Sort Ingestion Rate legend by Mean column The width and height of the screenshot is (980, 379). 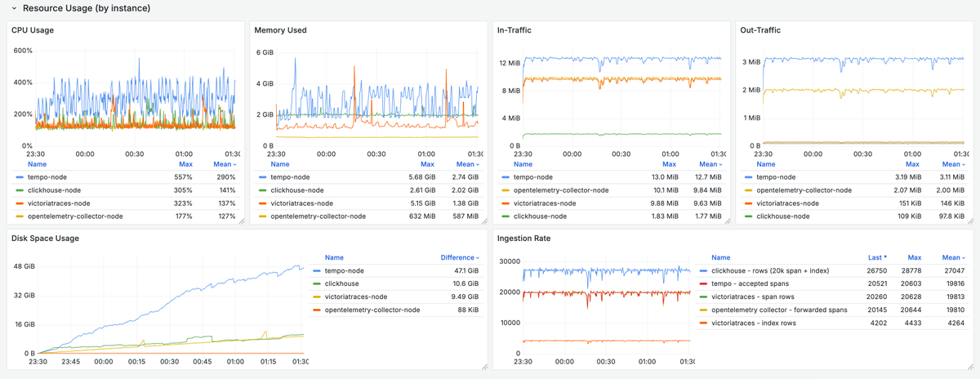[x=953, y=257]
